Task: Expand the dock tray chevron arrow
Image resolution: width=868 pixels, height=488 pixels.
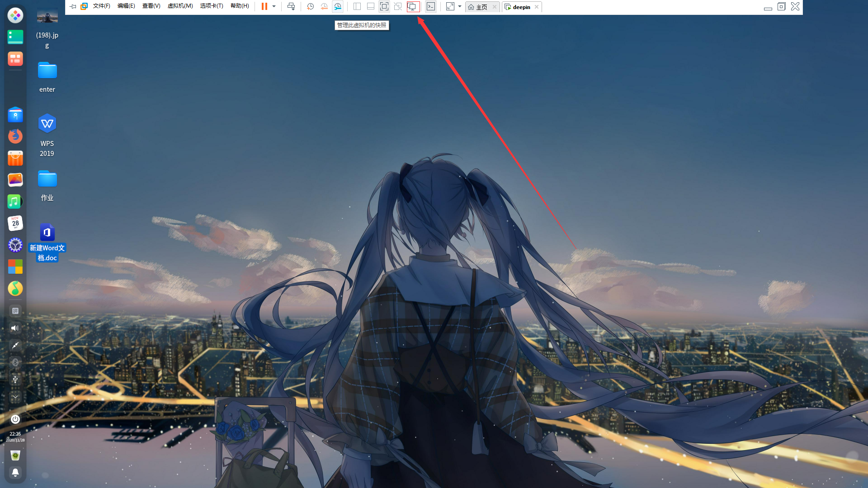Action: 15,397
